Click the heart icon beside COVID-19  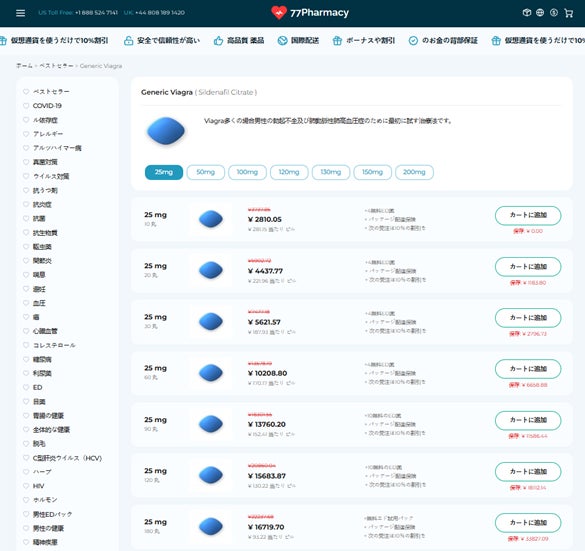tap(26, 106)
